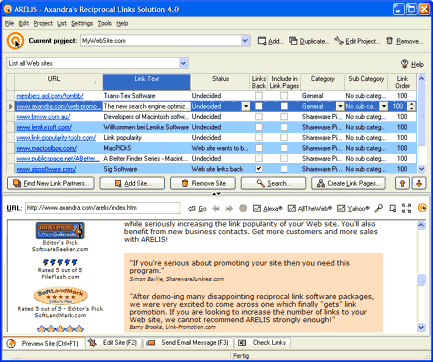Check AllTheWeb link popularity
Viewport: 433px width, 362px height.
[x=310, y=209]
